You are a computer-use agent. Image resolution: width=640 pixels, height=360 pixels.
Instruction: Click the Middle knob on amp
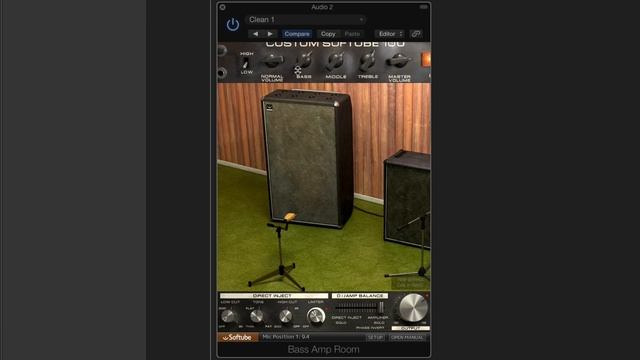click(336, 61)
